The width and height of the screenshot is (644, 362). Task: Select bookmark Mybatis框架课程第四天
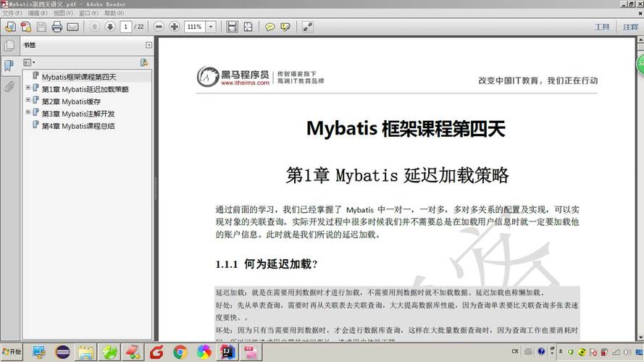coord(79,77)
